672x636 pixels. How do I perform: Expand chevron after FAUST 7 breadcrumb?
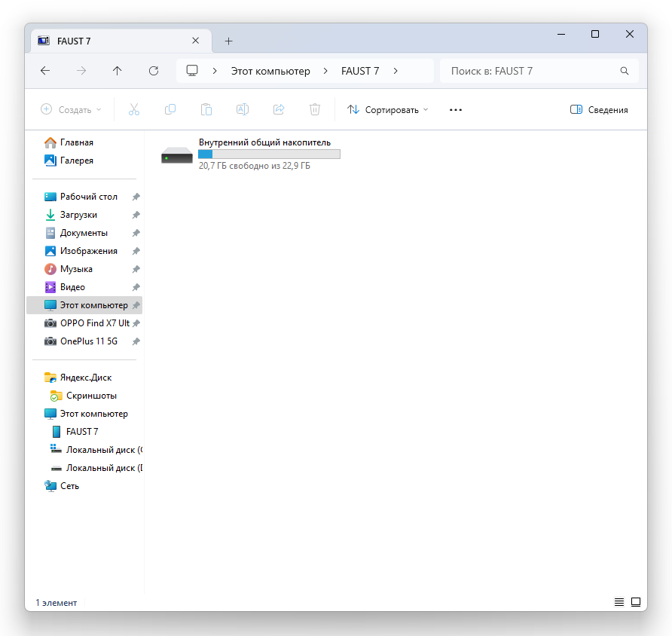396,71
